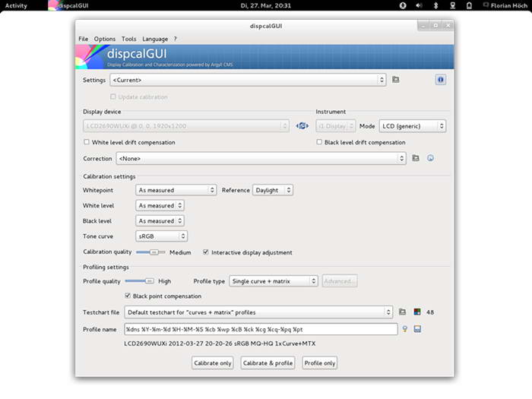Uncheck Interactive display adjustment
Image resolution: width=532 pixels, height=399 pixels.
click(206, 252)
